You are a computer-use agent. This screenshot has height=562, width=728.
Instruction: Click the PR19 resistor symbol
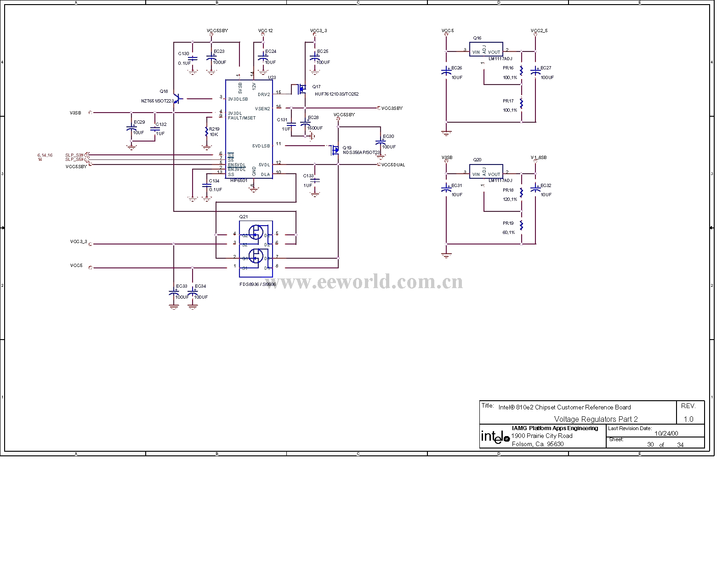tap(521, 225)
